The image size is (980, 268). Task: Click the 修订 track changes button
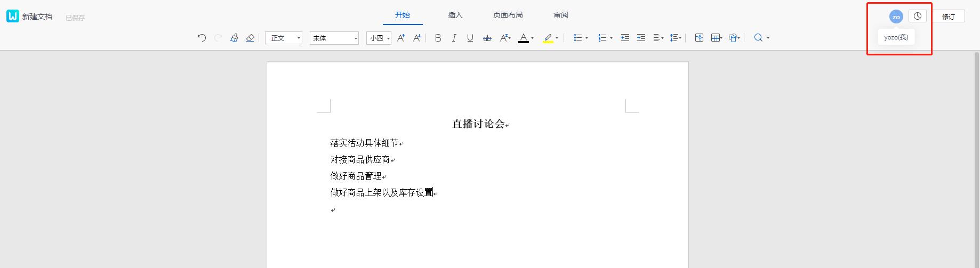pyautogui.click(x=949, y=17)
